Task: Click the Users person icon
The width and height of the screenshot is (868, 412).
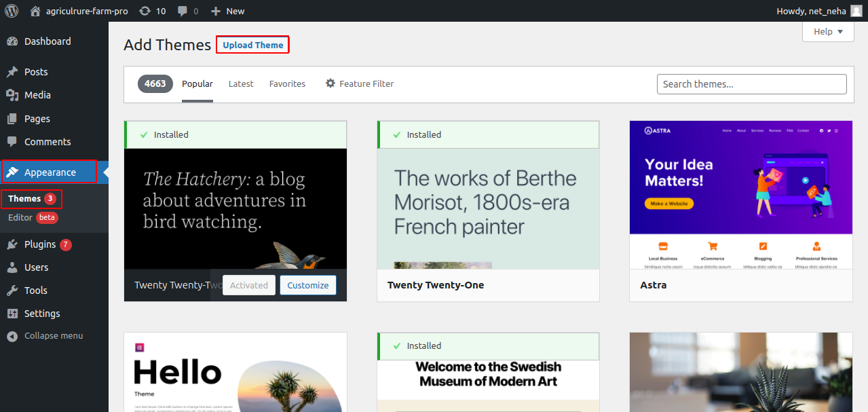Action: pyautogui.click(x=12, y=267)
